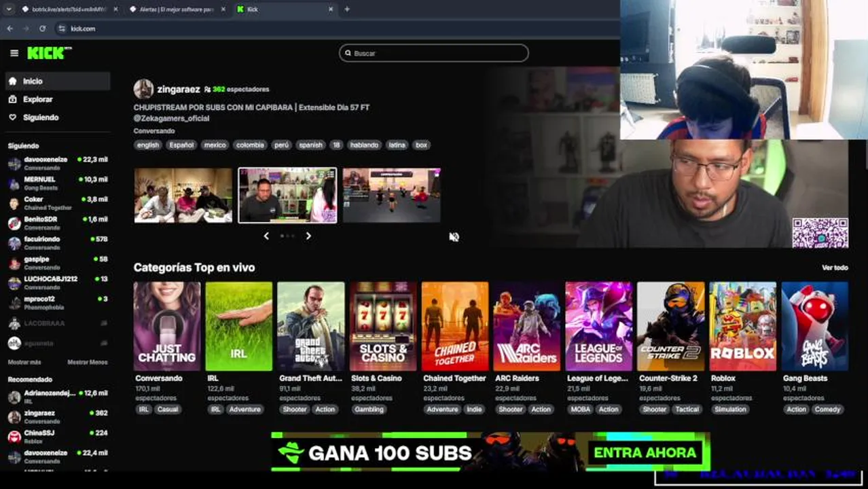
Task: Unmute the featured stream with the speaker icon
Action: [454, 236]
